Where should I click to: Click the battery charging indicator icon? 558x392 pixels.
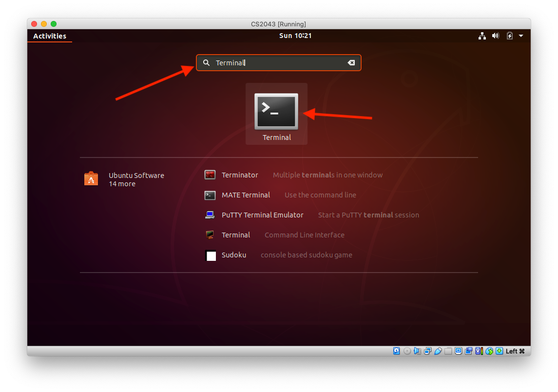click(509, 36)
